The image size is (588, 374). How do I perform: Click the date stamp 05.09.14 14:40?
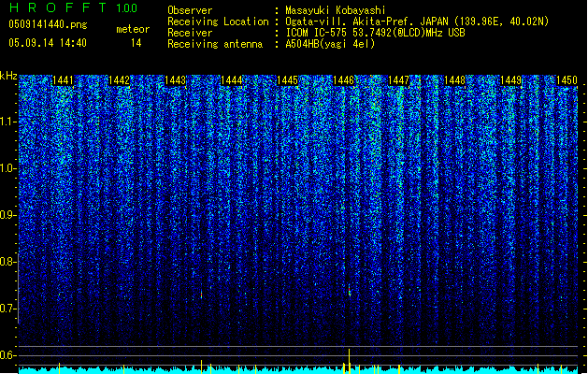tap(48, 43)
